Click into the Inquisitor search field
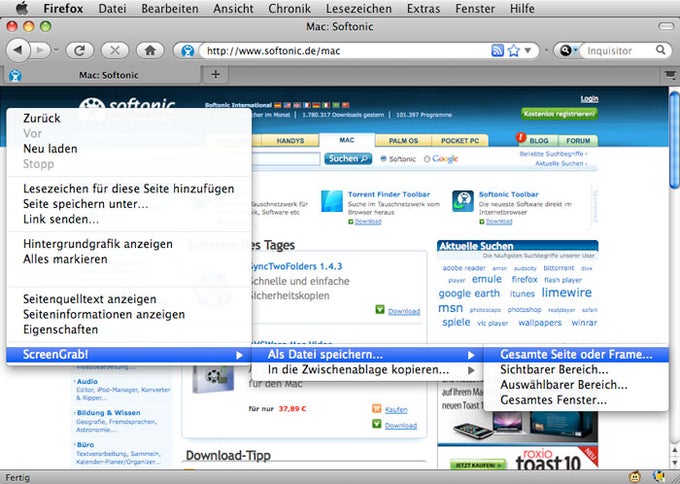 pos(619,51)
